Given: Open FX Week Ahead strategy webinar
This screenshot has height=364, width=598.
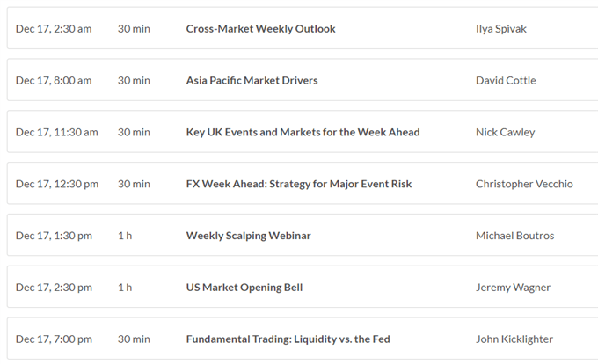Looking at the screenshot, I should 299,184.
